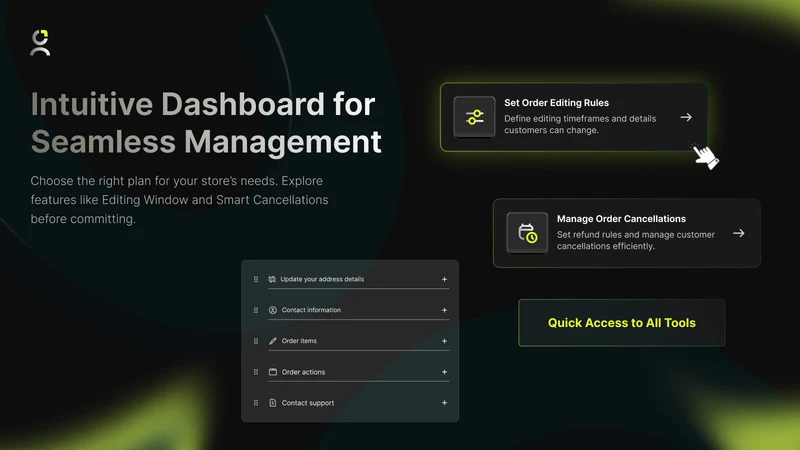Screen dimensions: 800x450
Task: Click the calendar clock cancellations icon
Action: (x=527, y=233)
